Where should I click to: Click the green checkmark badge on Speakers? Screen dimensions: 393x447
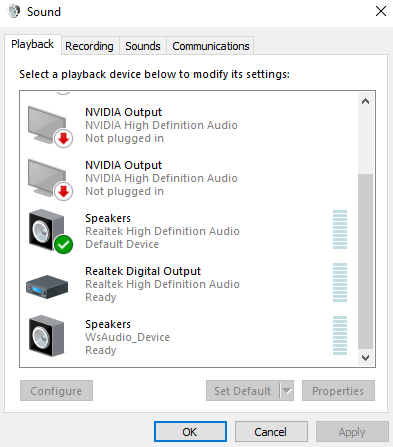tap(64, 244)
